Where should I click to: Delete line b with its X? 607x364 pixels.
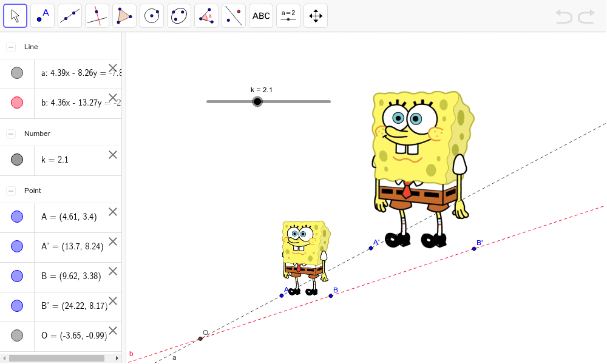[113, 98]
